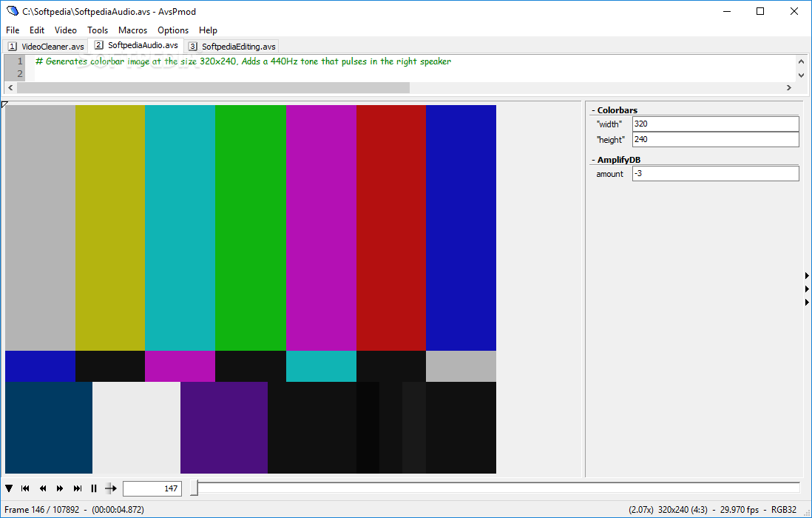The height and width of the screenshot is (518, 812).
Task: Open the Options menu
Action: 173,30
